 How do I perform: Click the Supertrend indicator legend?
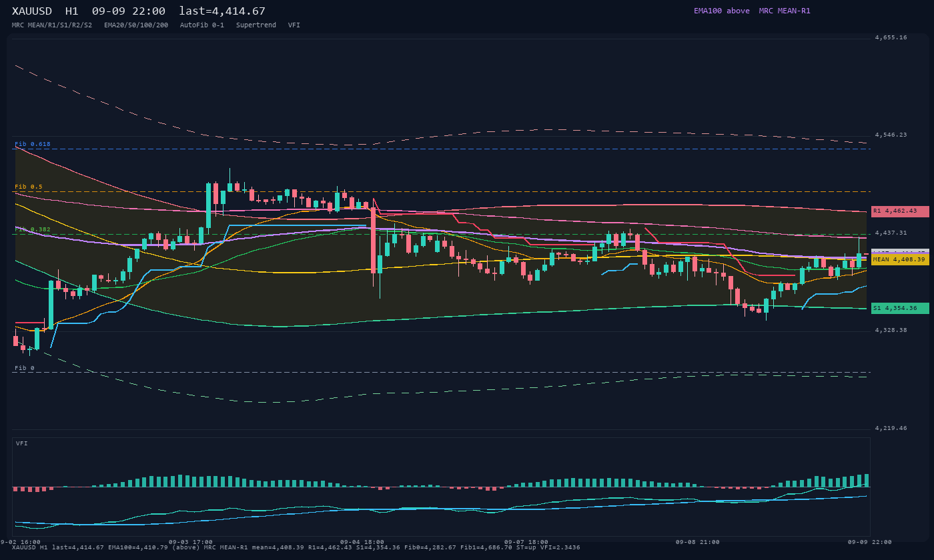click(256, 25)
